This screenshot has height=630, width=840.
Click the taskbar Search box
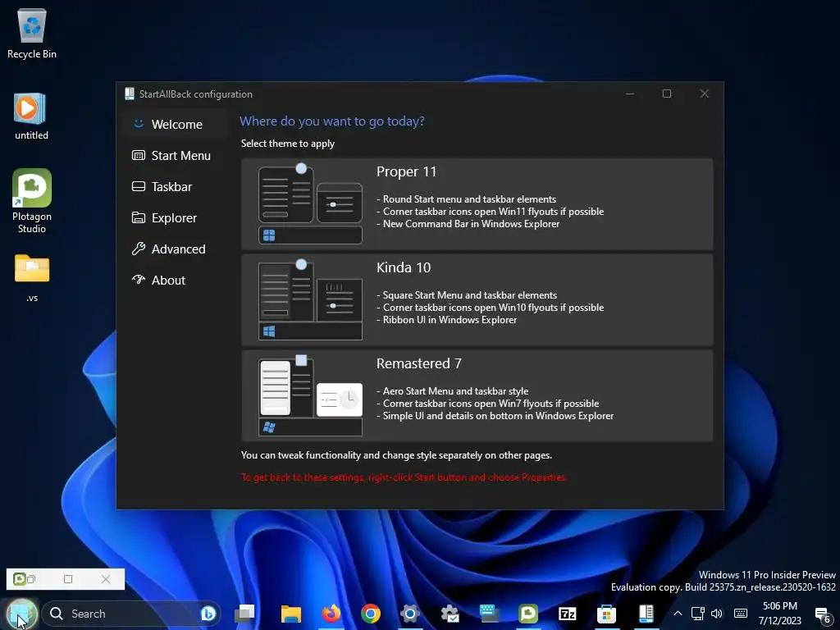point(131,614)
